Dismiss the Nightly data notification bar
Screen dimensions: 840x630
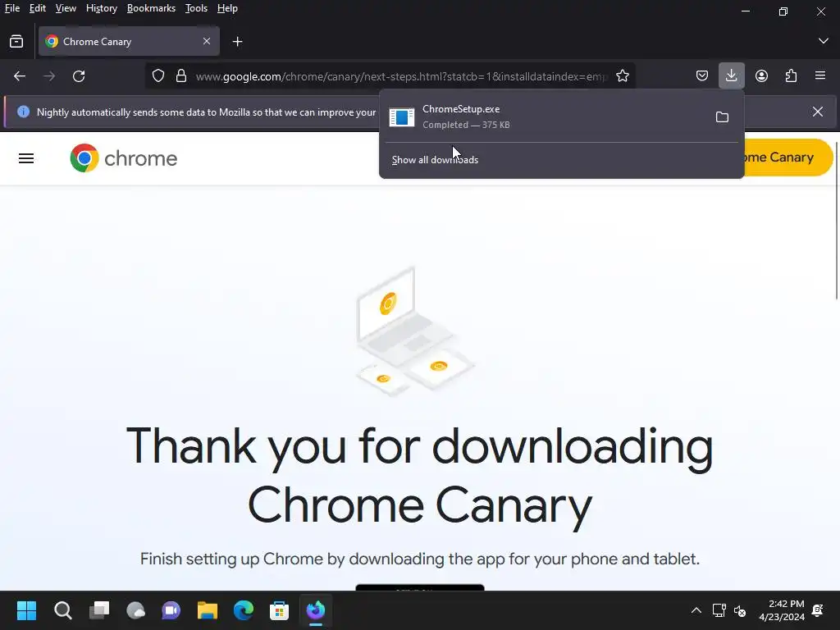pos(818,112)
